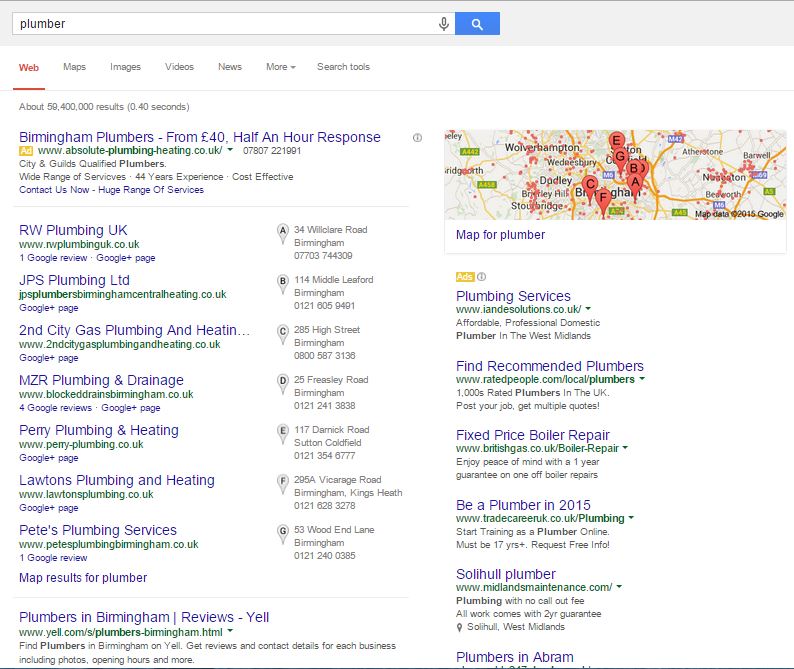Open Fixed Price Boiler Repair ad

pyautogui.click(x=532, y=436)
